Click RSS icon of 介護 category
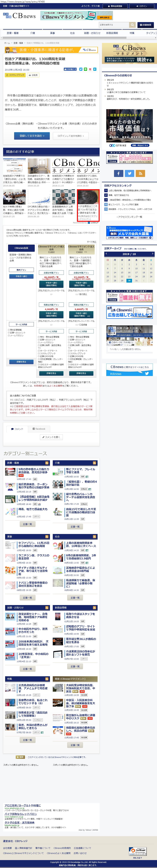The image size is (157, 868). (x=94, y=463)
